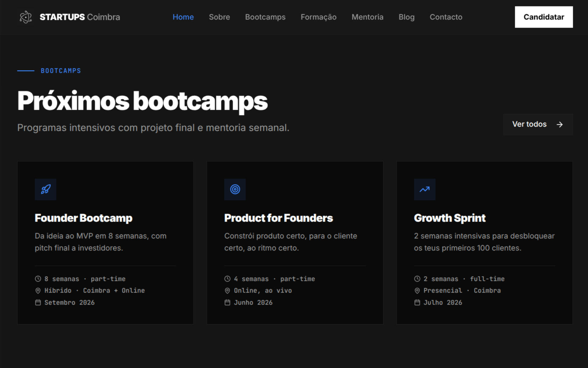Open the Growth Sprint title
588x368 pixels.
click(x=450, y=218)
